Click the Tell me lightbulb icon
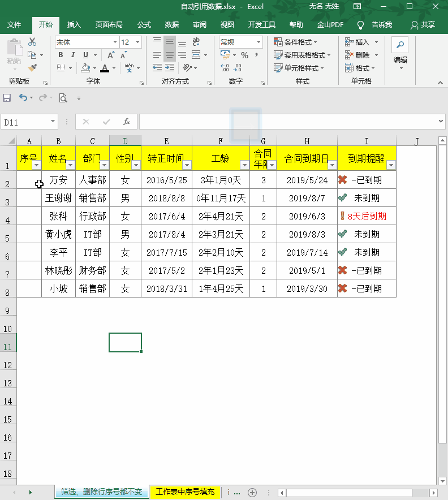 (x=360, y=25)
